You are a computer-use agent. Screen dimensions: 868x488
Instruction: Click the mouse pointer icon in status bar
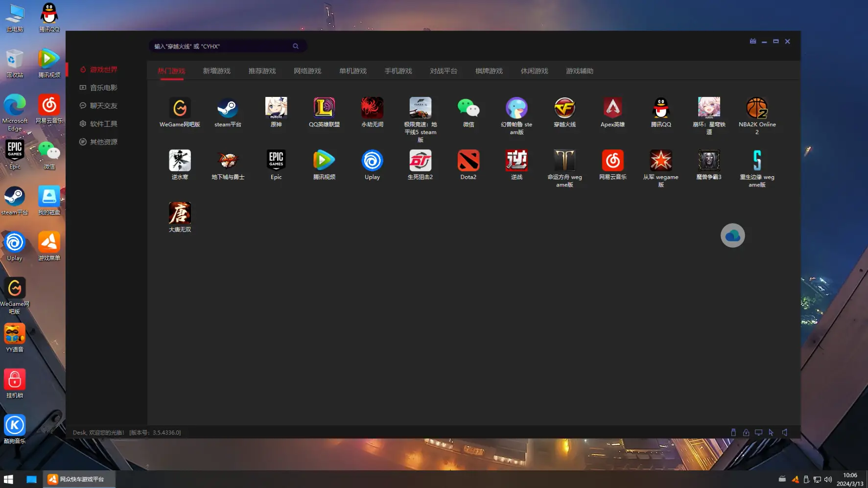(x=771, y=432)
